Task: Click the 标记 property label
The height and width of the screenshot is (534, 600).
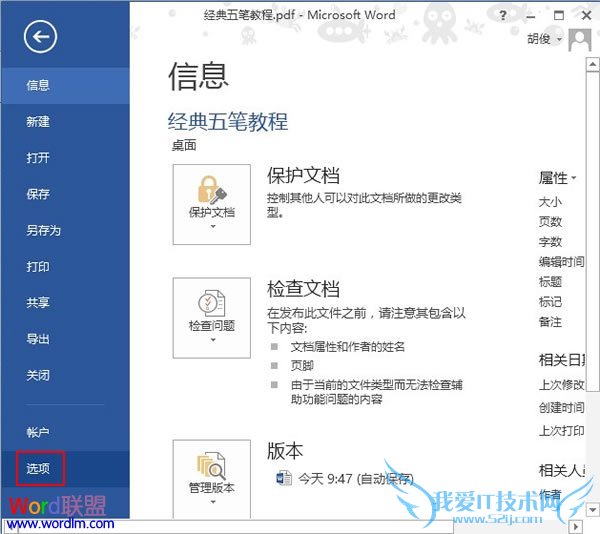Action: pyautogui.click(x=550, y=302)
